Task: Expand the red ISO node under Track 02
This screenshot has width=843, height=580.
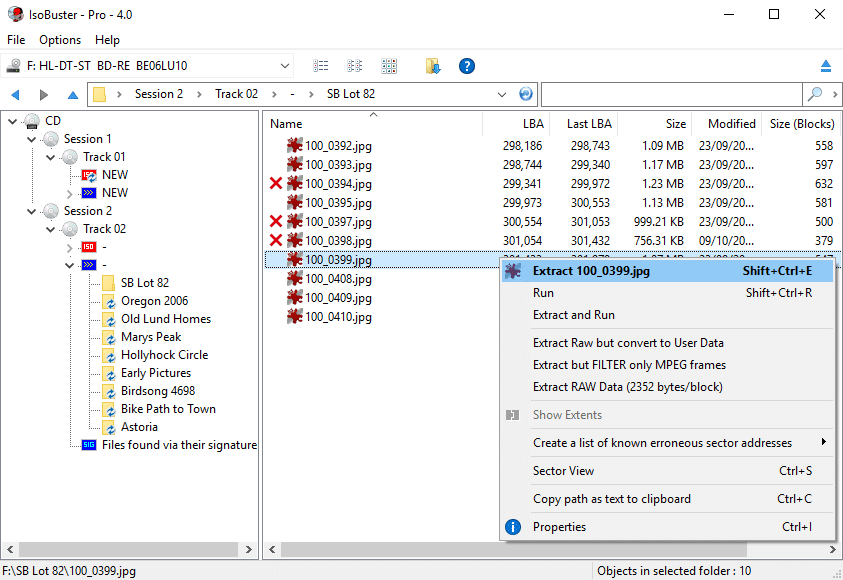Action: (69, 248)
